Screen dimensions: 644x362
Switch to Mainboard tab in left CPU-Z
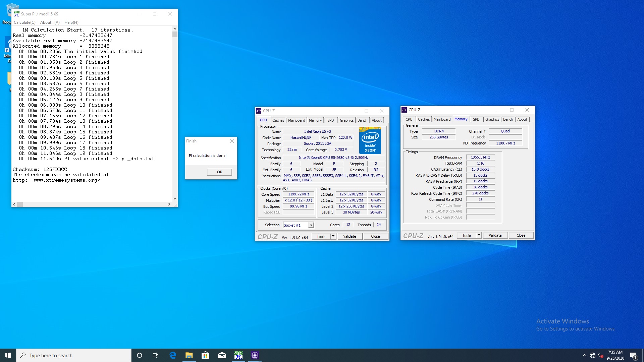tap(297, 120)
